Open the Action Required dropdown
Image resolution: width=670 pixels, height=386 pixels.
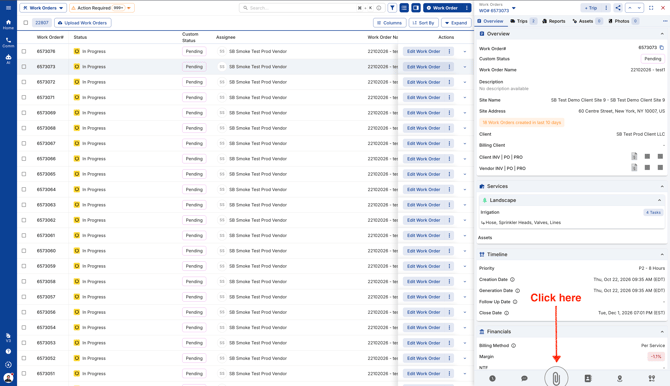102,8
